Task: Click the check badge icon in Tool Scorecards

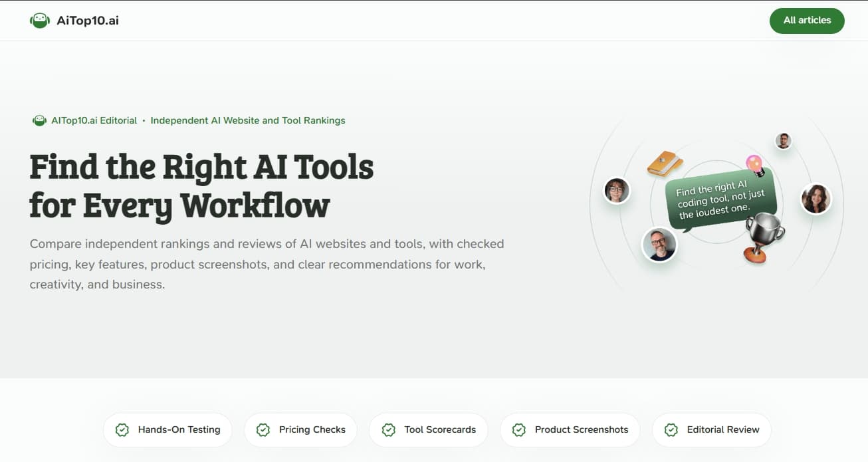Action: (x=389, y=429)
